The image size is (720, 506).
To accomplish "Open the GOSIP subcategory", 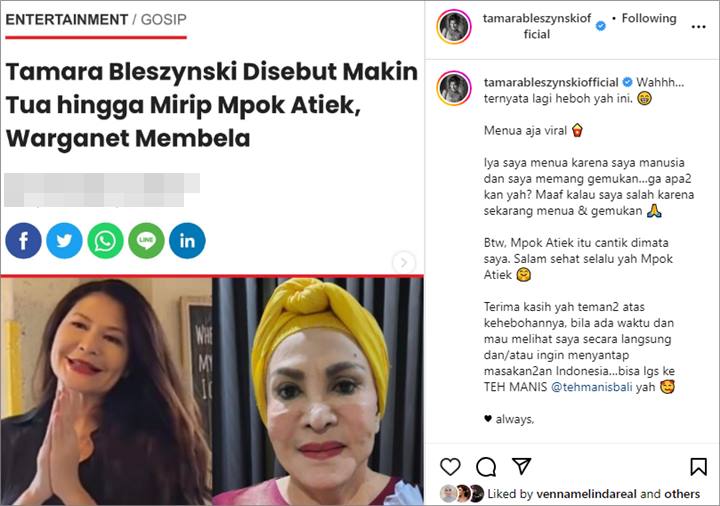I will (163, 20).
